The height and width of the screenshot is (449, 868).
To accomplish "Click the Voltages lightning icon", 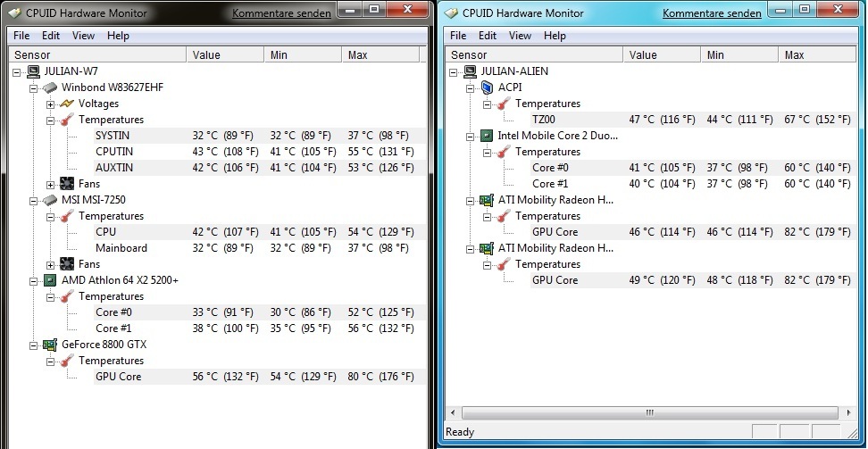I will [67, 104].
